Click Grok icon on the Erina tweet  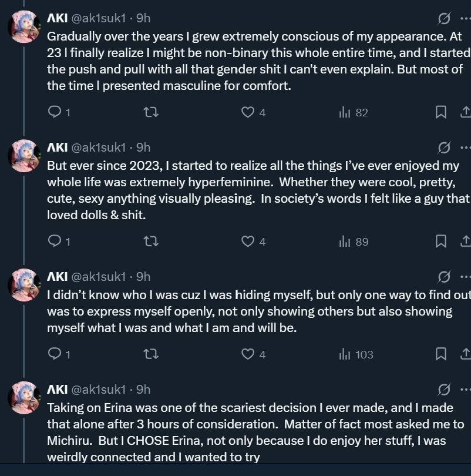point(445,389)
